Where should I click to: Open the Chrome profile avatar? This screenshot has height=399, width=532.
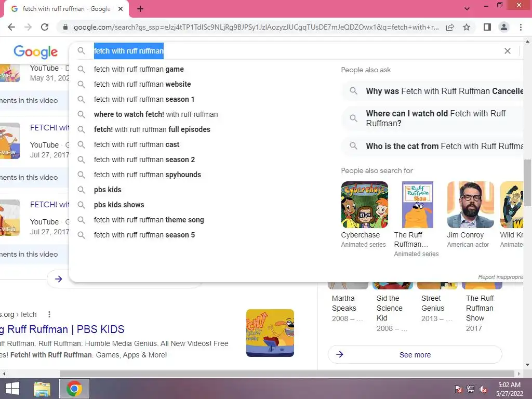pos(504,27)
